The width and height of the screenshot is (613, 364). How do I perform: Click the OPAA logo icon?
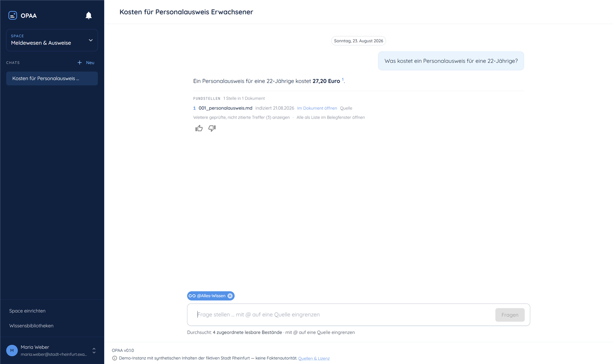click(13, 15)
